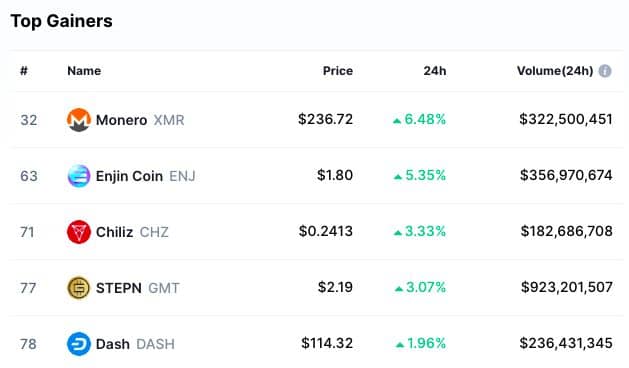This screenshot has height=368, width=629.
Task: Click the Chiliz red logo icon
Action: [79, 232]
